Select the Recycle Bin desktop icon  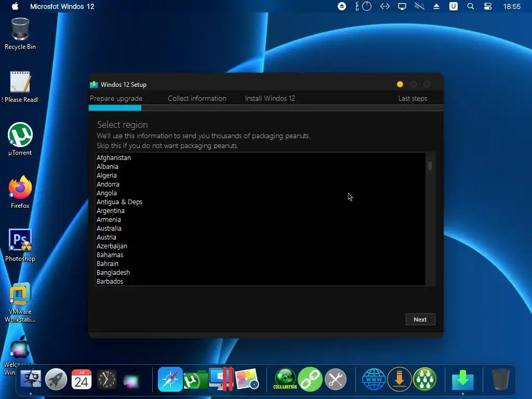20,34
